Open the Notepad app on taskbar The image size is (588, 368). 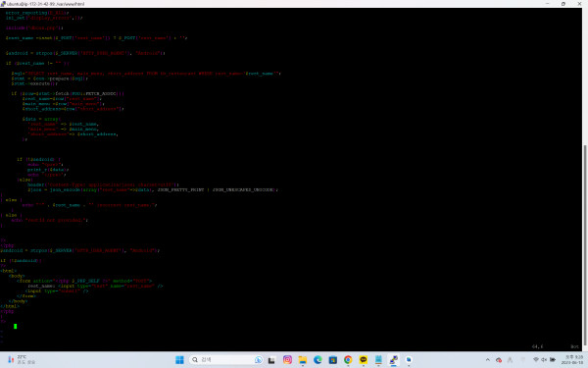378,360
